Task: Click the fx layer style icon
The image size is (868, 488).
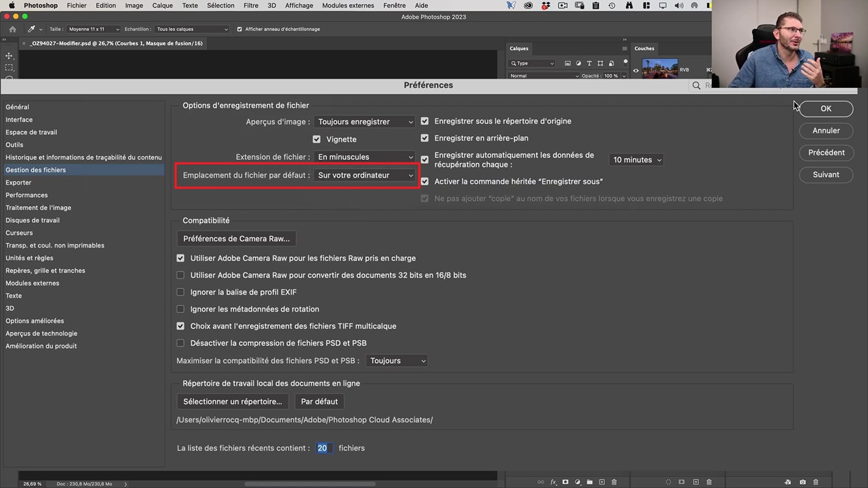Action: [x=553, y=482]
